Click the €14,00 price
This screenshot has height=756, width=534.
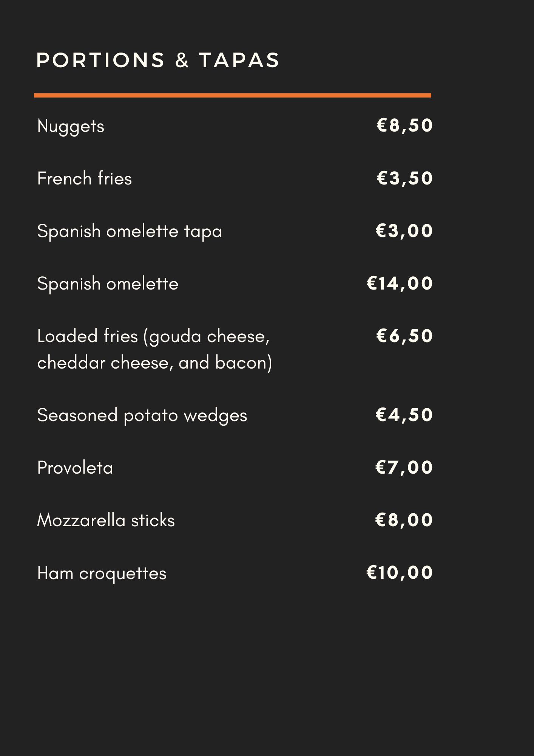400,283
